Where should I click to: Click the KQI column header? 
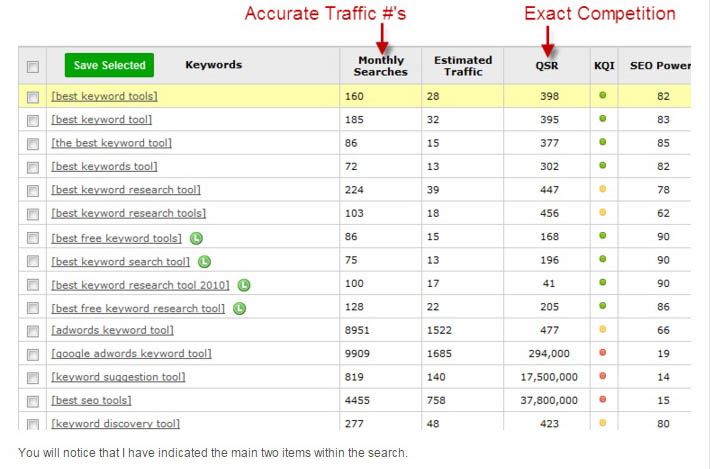604,66
